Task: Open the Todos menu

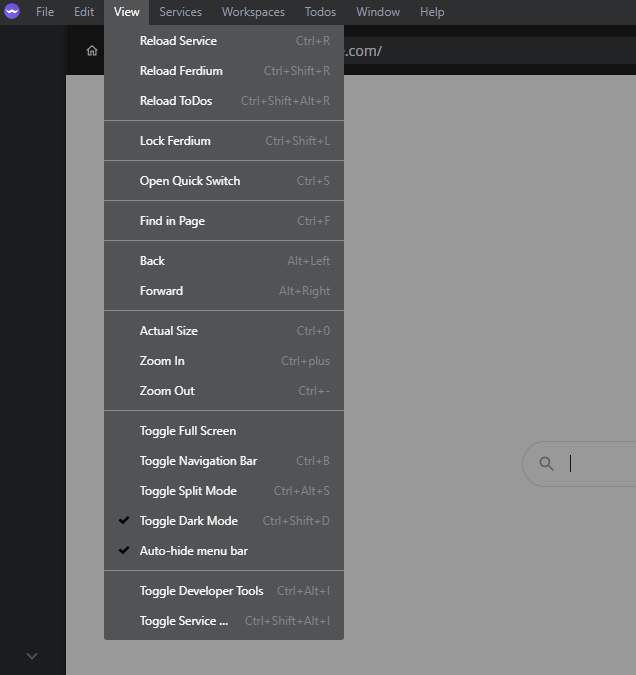Action: 320,12
